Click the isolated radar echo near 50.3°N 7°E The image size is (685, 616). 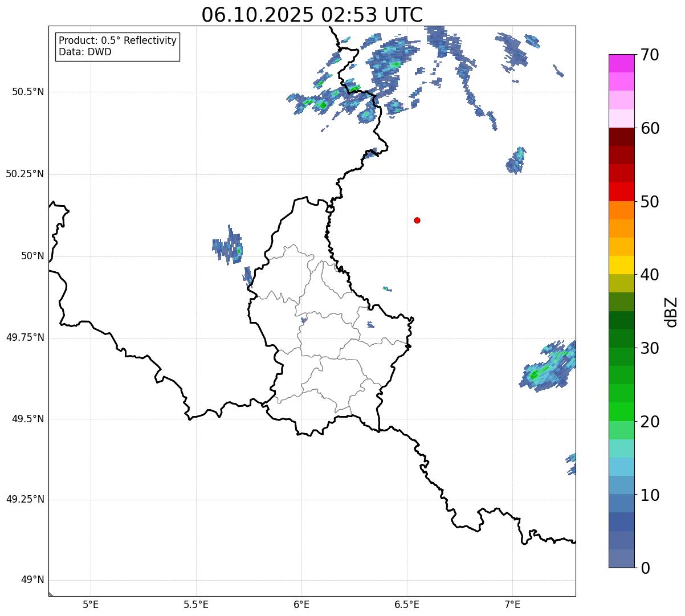tap(516, 161)
